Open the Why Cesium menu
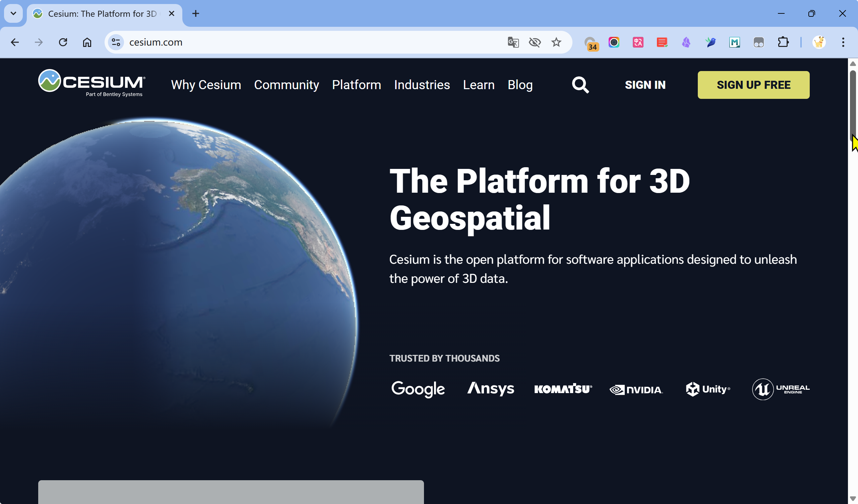 pyautogui.click(x=206, y=85)
